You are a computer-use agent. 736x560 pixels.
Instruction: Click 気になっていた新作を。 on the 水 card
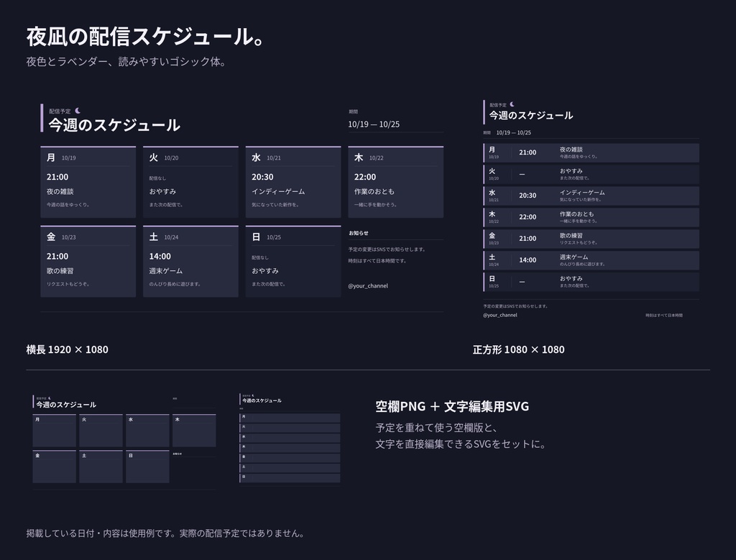click(275, 205)
